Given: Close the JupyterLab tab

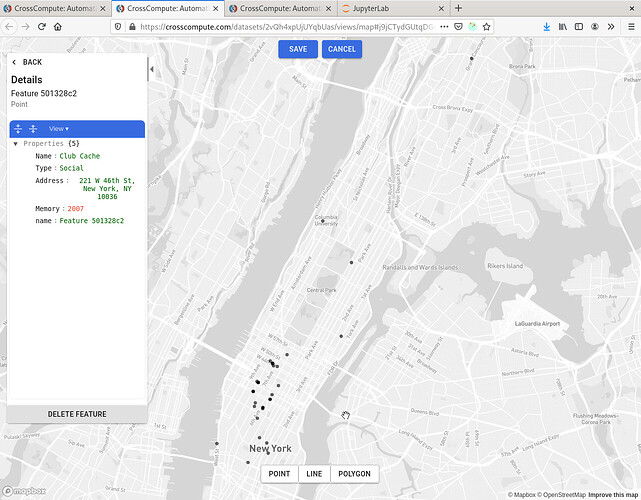Looking at the screenshot, I should (x=441, y=8).
